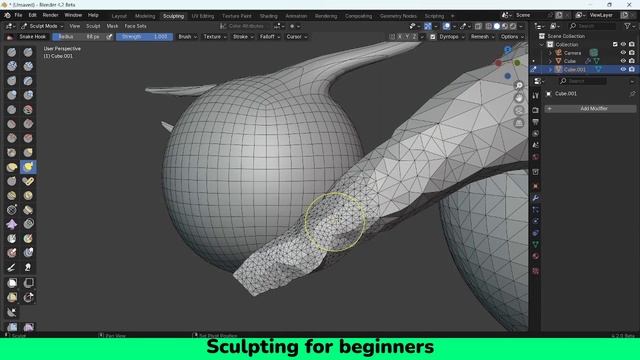Toggle camera view gizmo

coord(519,110)
